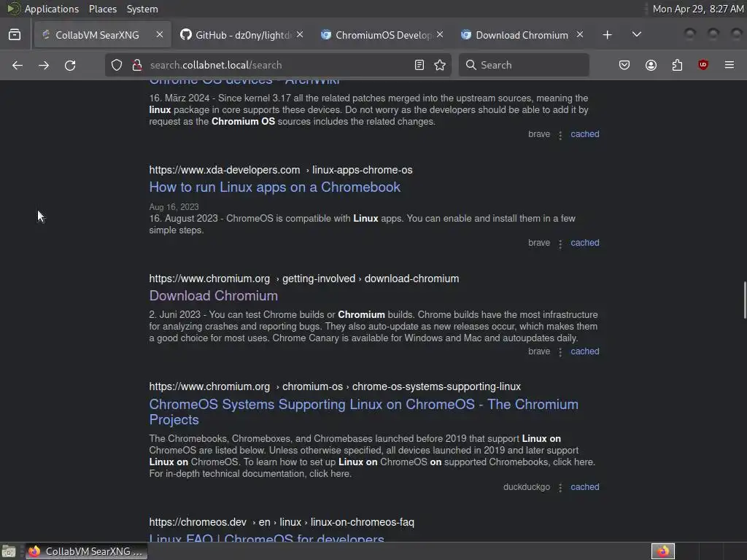Screen dimensions: 747x560
Task: Open ChromeOS Systems Supporting Linux result
Action: tap(363, 412)
